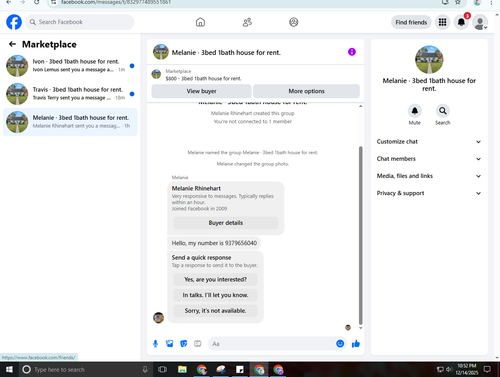Click the sender avatar beside quick responses

(x=158, y=317)
